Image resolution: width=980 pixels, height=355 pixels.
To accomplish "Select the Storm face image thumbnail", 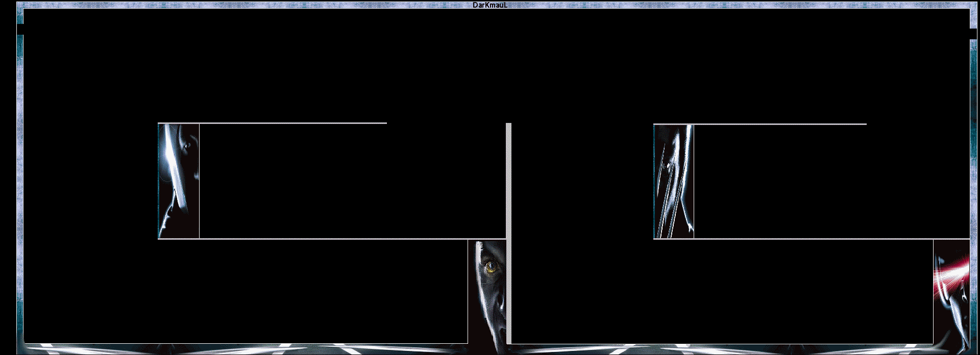I will (x=179, y=181).
